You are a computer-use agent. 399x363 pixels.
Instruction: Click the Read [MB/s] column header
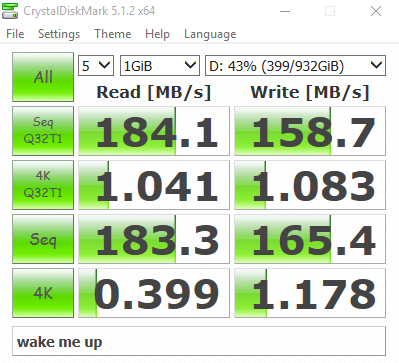click(154, 92)
